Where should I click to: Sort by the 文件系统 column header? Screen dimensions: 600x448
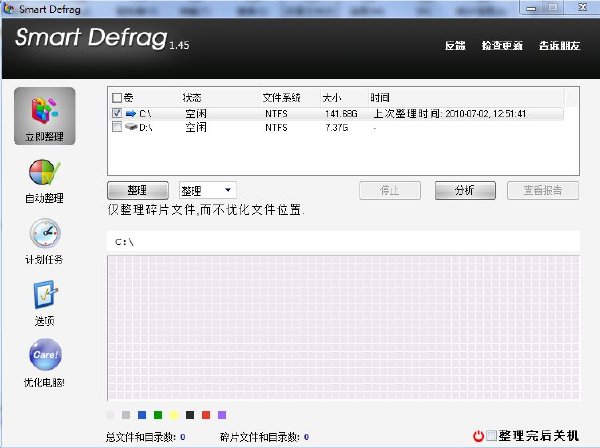point(282,98)
